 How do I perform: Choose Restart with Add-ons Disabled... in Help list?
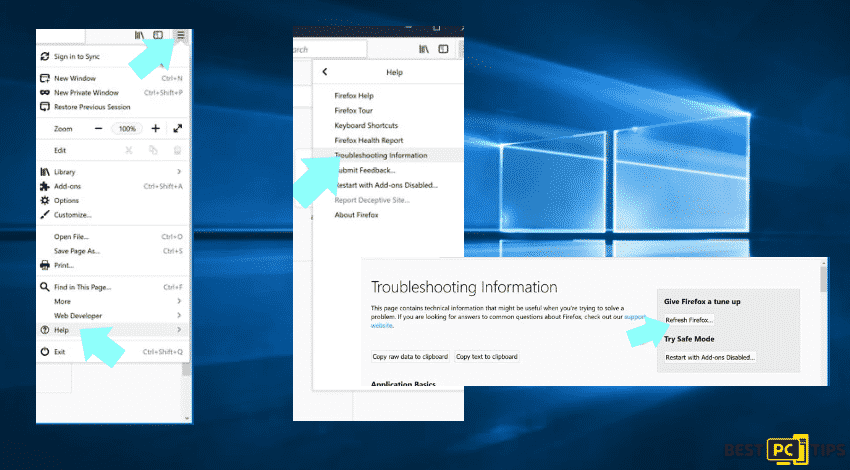tap(388, 185)
